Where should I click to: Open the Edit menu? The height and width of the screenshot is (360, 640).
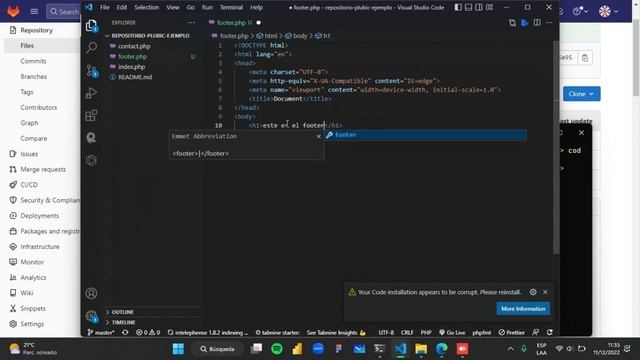point(122,7)
